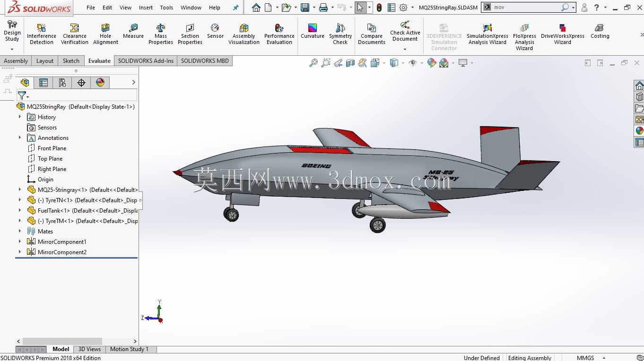Image resolution: width=644 pixels, height=361 pixels.
Task: Open Clearance Verification tool
Action: (x=75, y=34)
